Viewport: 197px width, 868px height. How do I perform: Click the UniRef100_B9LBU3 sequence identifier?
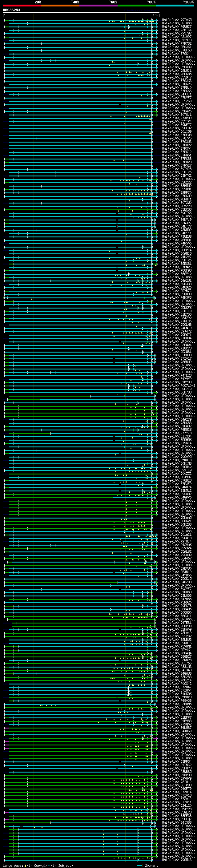(177, 640)
